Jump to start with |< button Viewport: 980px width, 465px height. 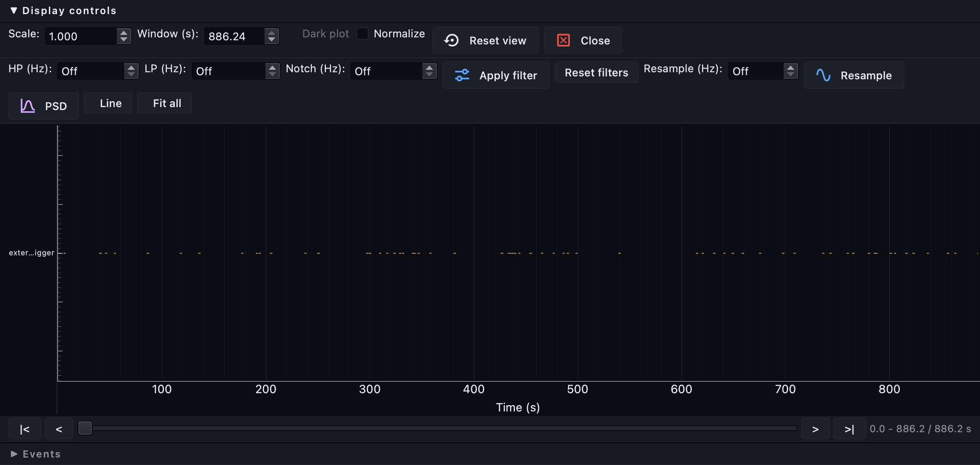25,429
